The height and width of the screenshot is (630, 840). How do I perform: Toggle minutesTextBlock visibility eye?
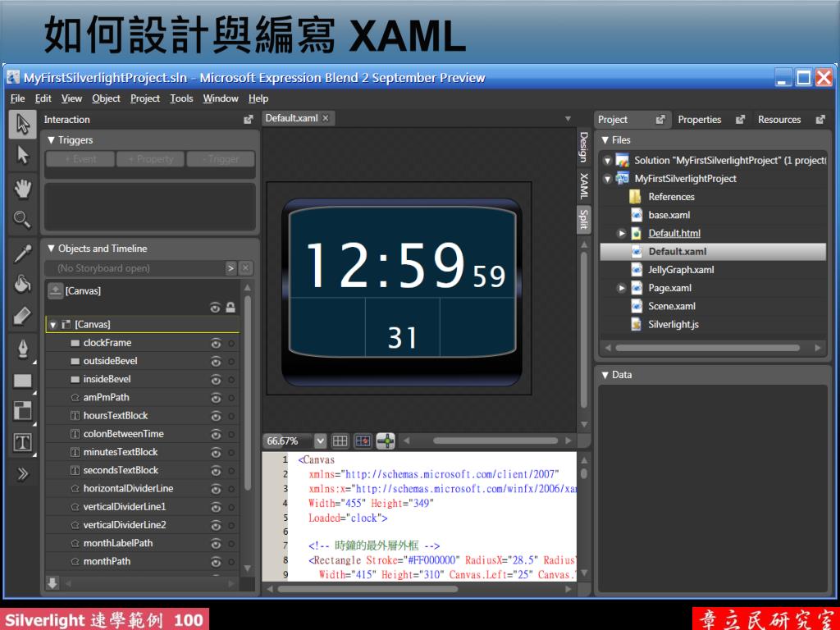click(x=216, y=453)
